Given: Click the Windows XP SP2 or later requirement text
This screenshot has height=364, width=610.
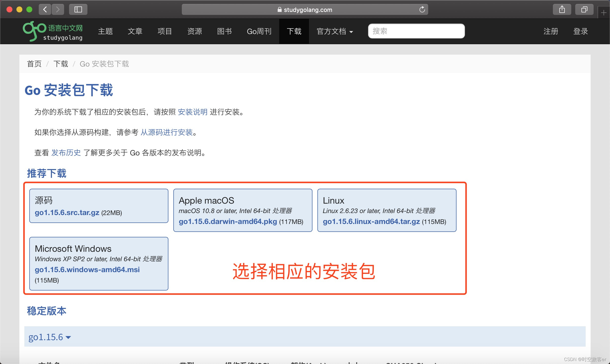Looking at the screenshot, I should pyautogui.click(x=99, y=259).
